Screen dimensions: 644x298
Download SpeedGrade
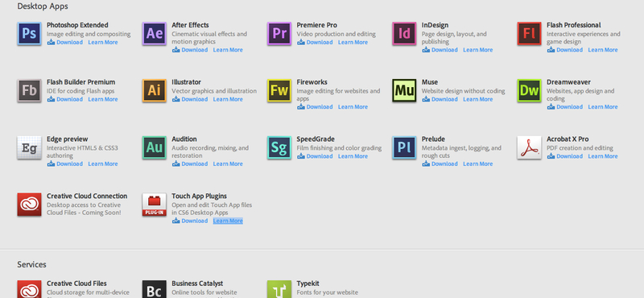pos(315,156)
